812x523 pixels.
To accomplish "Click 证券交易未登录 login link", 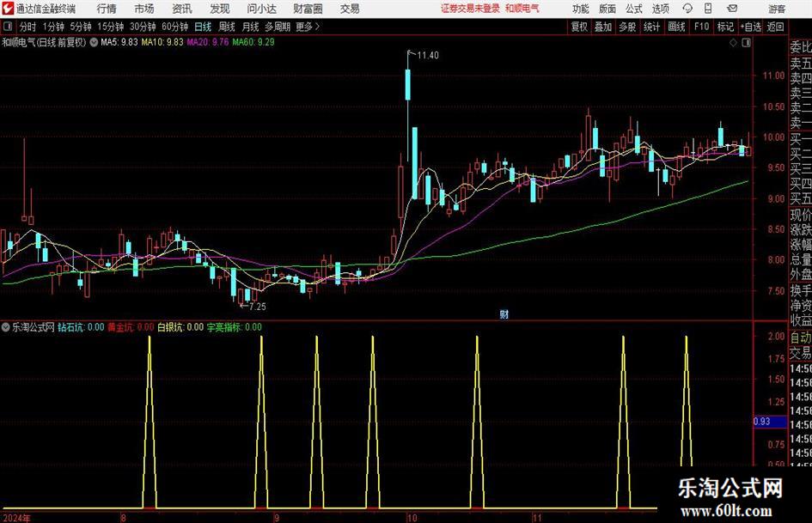I will tap(470, 9).
